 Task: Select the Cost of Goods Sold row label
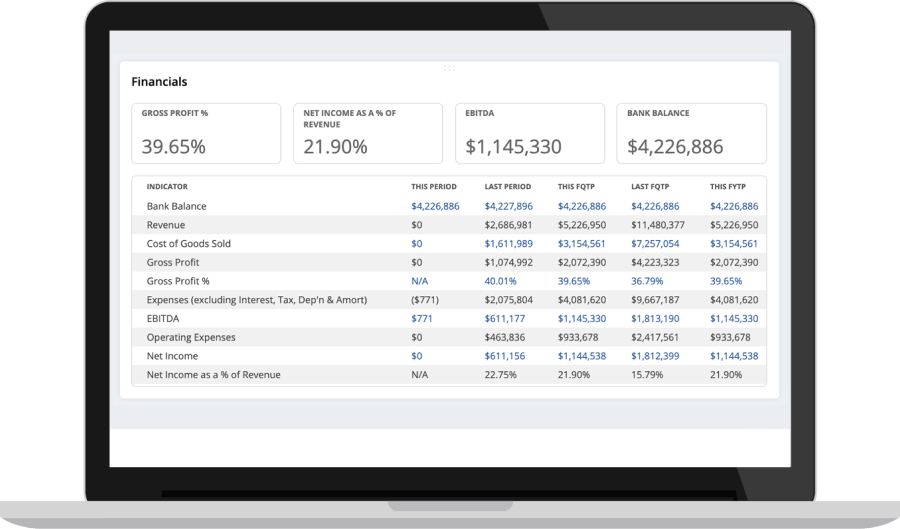click(x=188, y=243)
